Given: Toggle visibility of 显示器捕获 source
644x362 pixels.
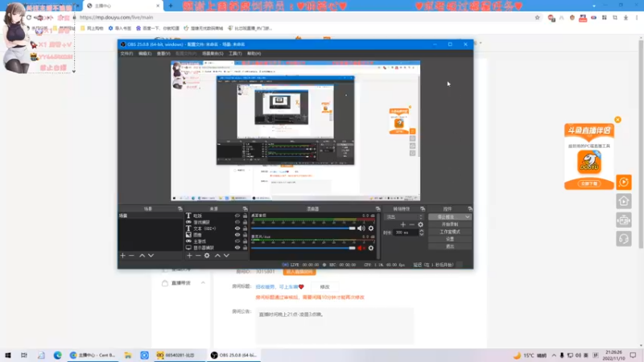Looking at the screenshot, I should [237, 248].
